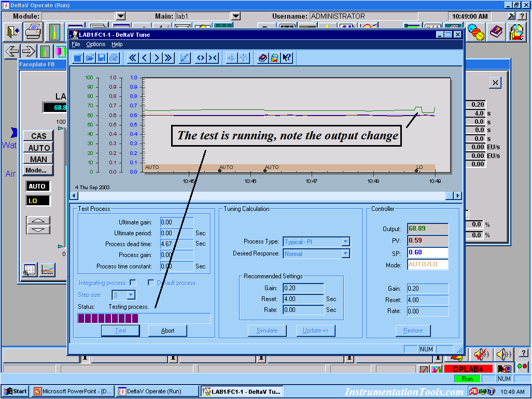Step trend back with single left arrow
Viewport: 532px width, 399px height.
click(x=145, y=58)
